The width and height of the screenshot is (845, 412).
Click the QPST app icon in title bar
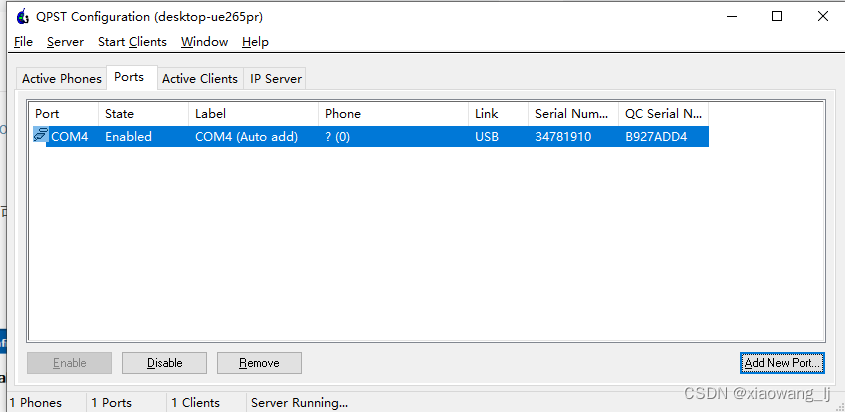(x=23, y=17)
